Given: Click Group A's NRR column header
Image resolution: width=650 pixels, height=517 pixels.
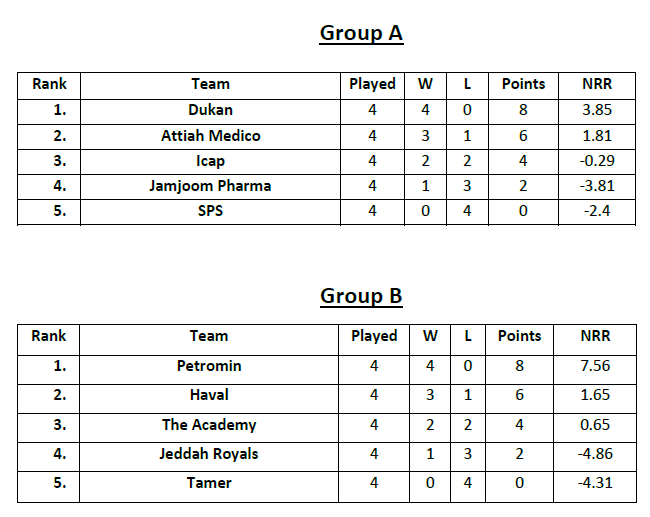Looking at the screenshot, I should pyautogui.click(x=596, y=84).
